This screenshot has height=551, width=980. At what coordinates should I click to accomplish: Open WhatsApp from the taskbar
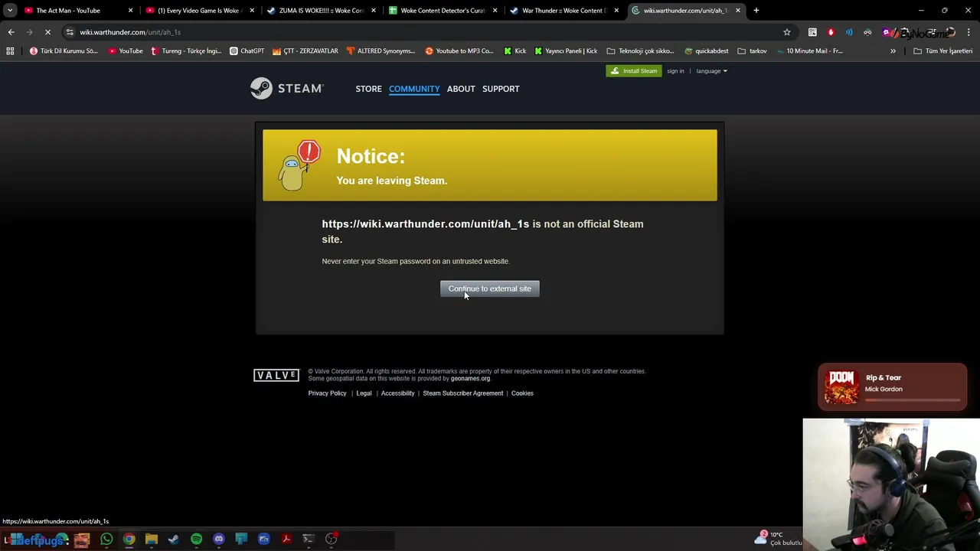[x=106, y=540]
